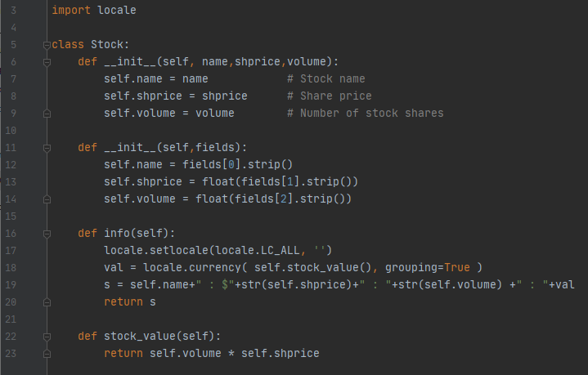Click the '# Number of stock shares' comment

[x=366, y=113]
